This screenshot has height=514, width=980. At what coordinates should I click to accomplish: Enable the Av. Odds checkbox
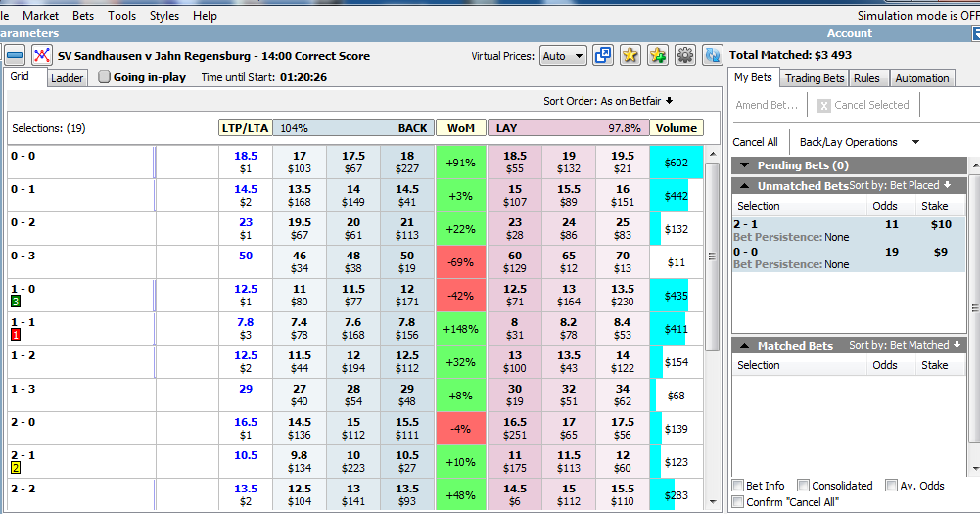click(891, 486)
